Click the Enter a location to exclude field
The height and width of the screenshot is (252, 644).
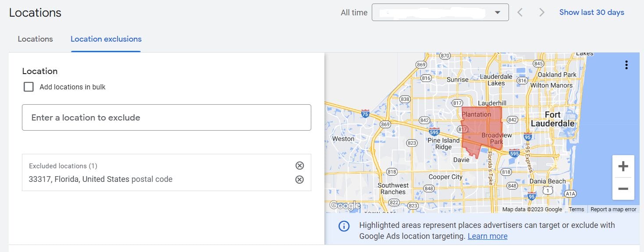[x=167, y=117]
